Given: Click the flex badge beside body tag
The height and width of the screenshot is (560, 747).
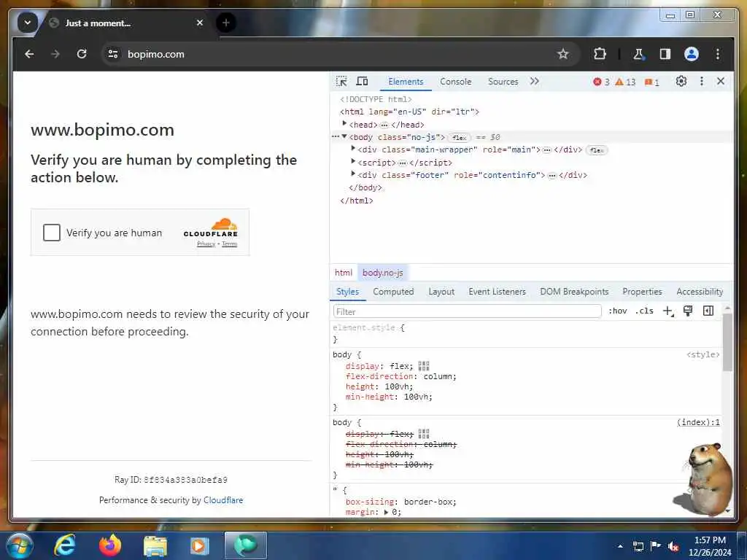Looking at the screenshot, I should 460,138.
